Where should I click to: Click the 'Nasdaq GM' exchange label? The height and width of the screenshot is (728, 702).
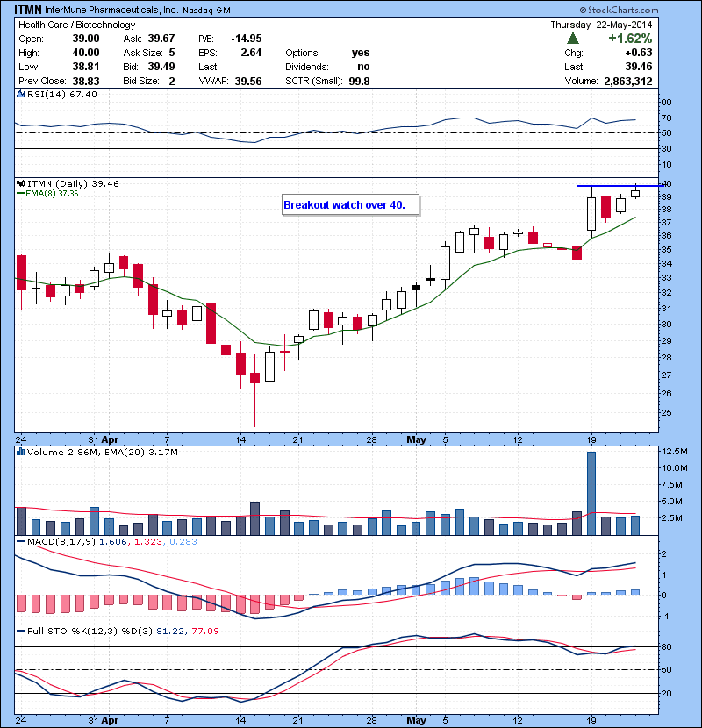pyautogui.click(x=206, y=11)
